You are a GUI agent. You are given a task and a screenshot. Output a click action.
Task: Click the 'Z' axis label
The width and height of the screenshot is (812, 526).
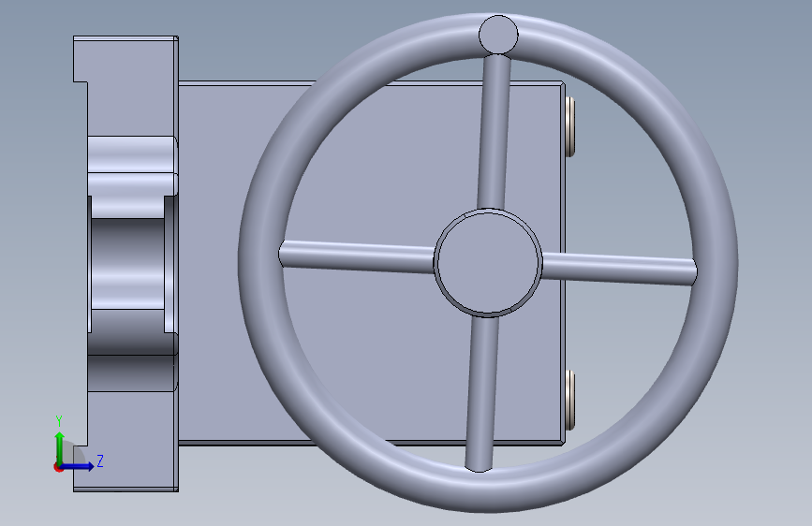coord(100,460)
